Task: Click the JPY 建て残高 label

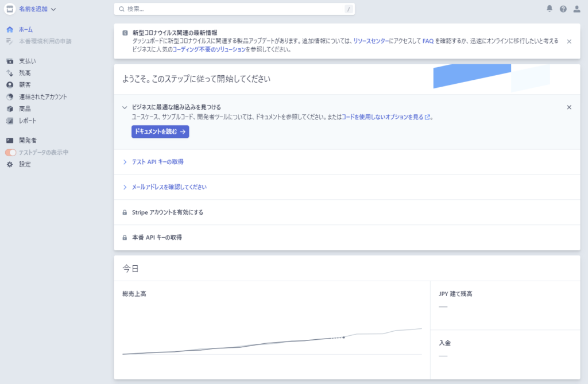Action: coord(455,294)
